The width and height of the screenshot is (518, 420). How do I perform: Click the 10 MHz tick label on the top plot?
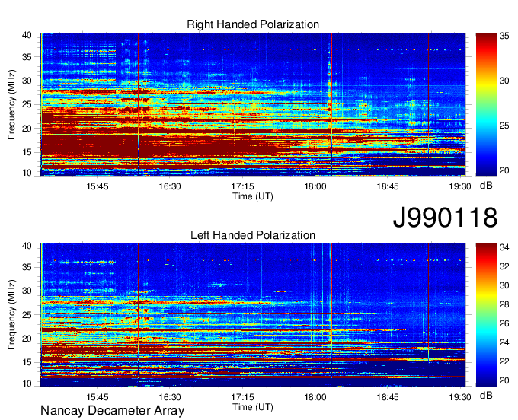pyautogui.click(x=27, y=173)
